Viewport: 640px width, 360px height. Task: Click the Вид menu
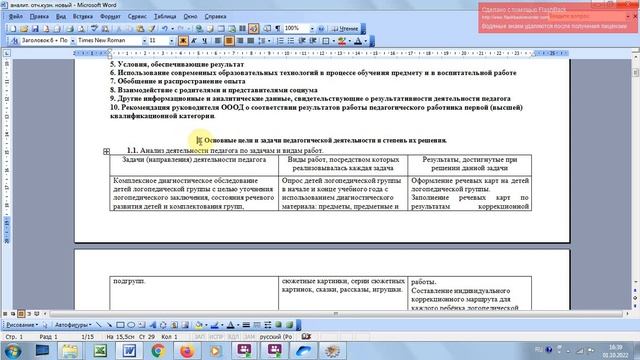pos(61,17)
